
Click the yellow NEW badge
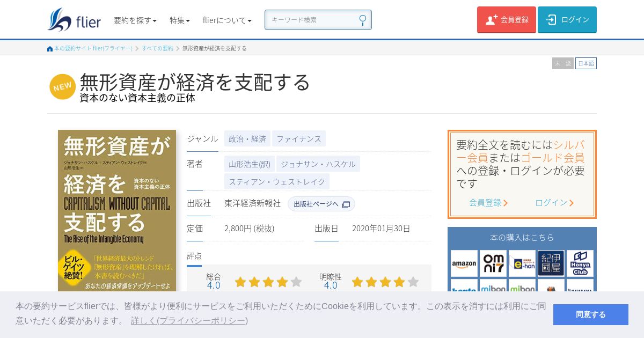click(63, 86)
